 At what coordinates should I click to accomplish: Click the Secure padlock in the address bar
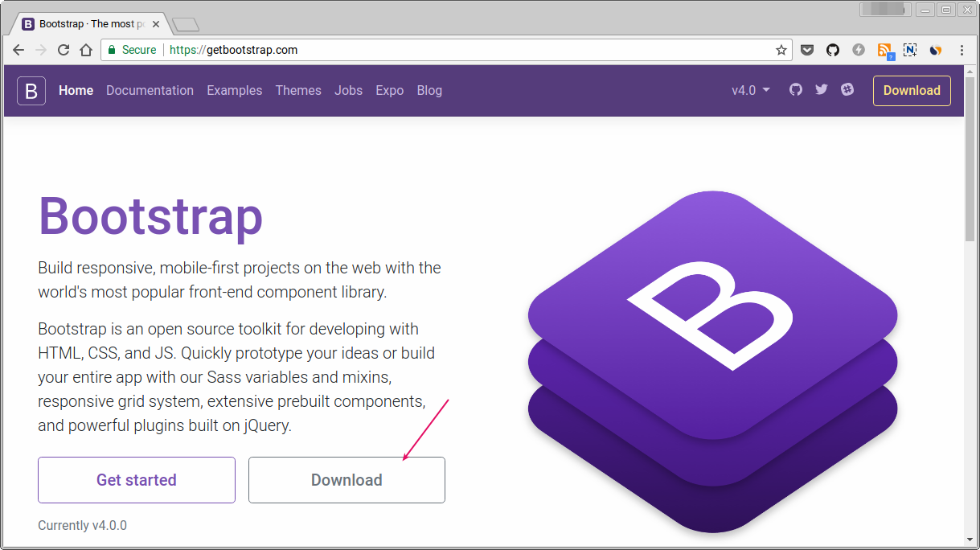(111, 50)
